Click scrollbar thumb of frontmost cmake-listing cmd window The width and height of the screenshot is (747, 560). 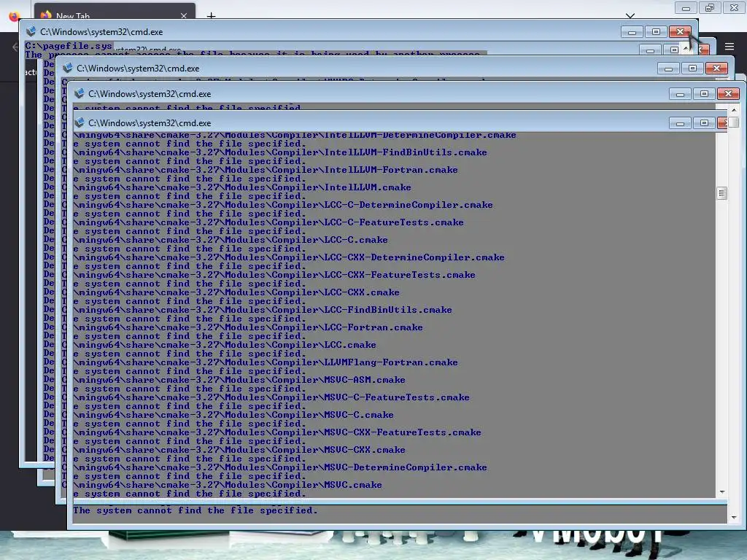pyautogui.click(x=721, y=192)
